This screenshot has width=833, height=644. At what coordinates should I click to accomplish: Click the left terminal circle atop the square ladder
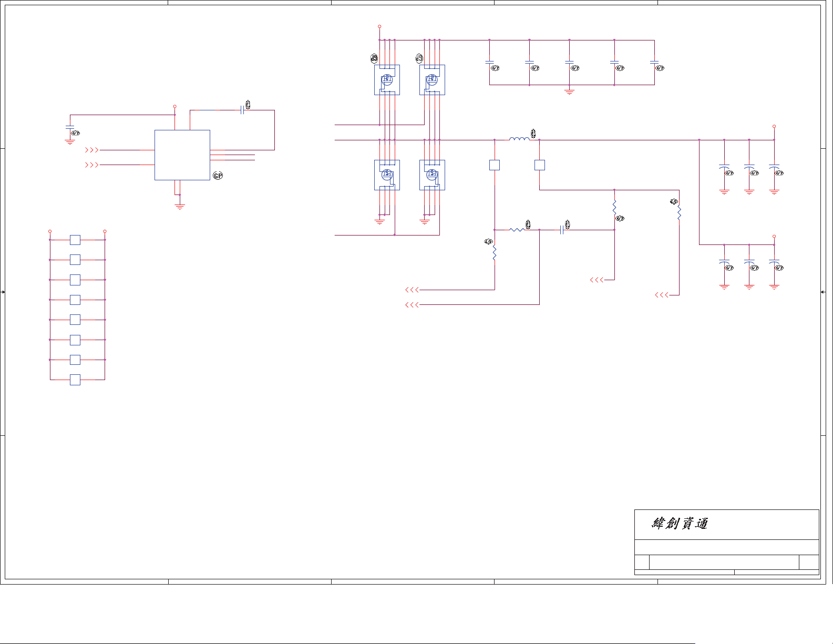(50, 231)
